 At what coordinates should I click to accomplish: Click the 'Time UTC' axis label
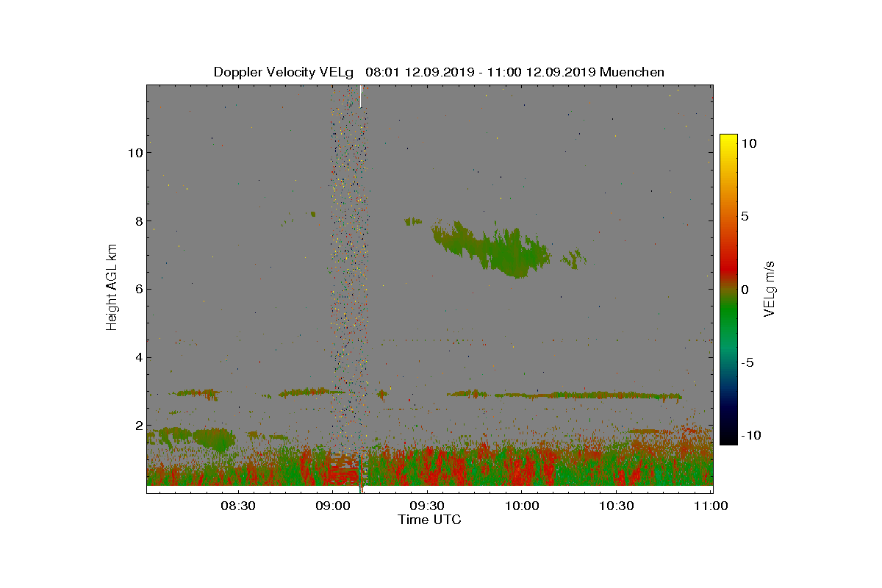click(x=430, y=520)
